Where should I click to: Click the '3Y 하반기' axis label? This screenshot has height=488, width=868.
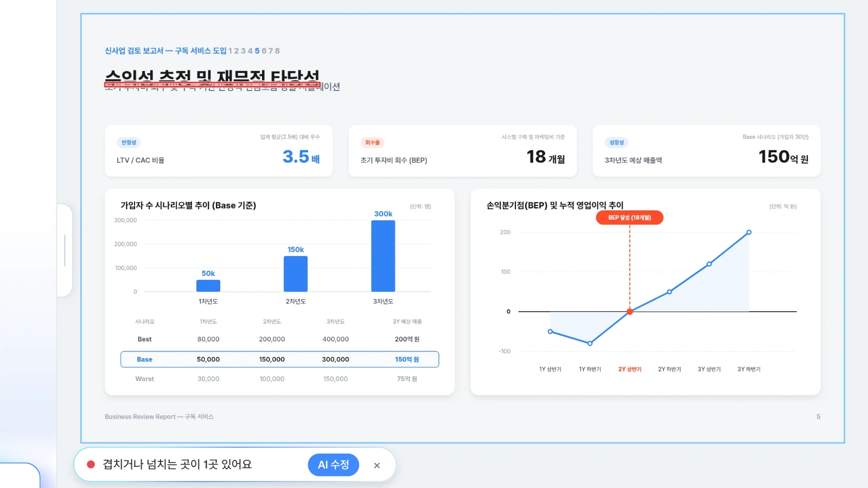point(749,369)
